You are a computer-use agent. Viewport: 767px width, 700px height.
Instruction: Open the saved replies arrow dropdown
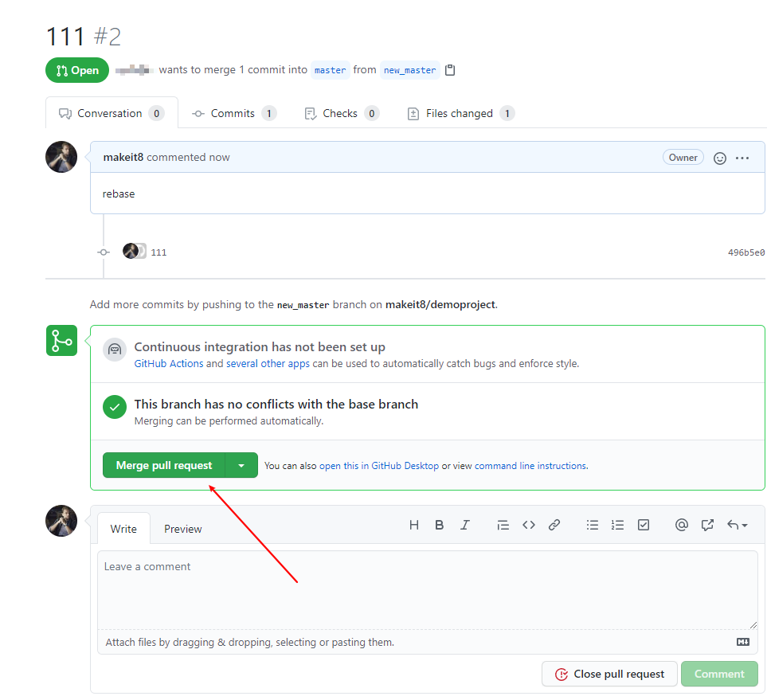coord(737,525)
